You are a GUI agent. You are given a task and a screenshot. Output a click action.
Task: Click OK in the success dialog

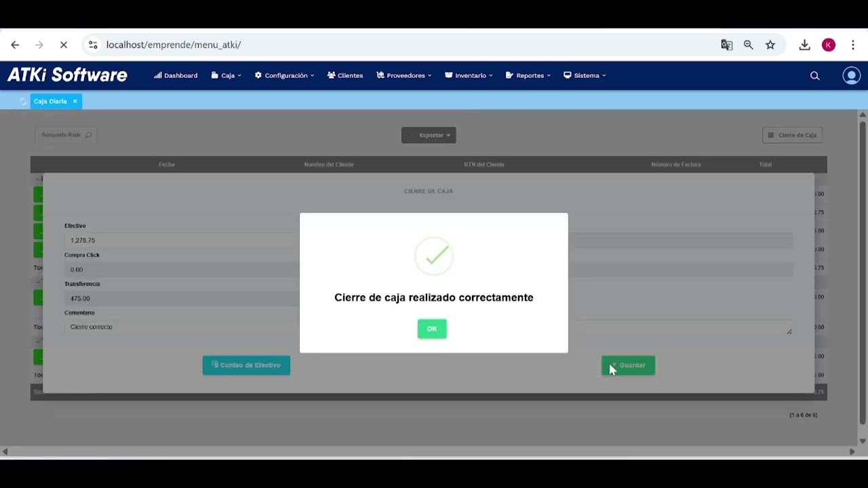432,329
